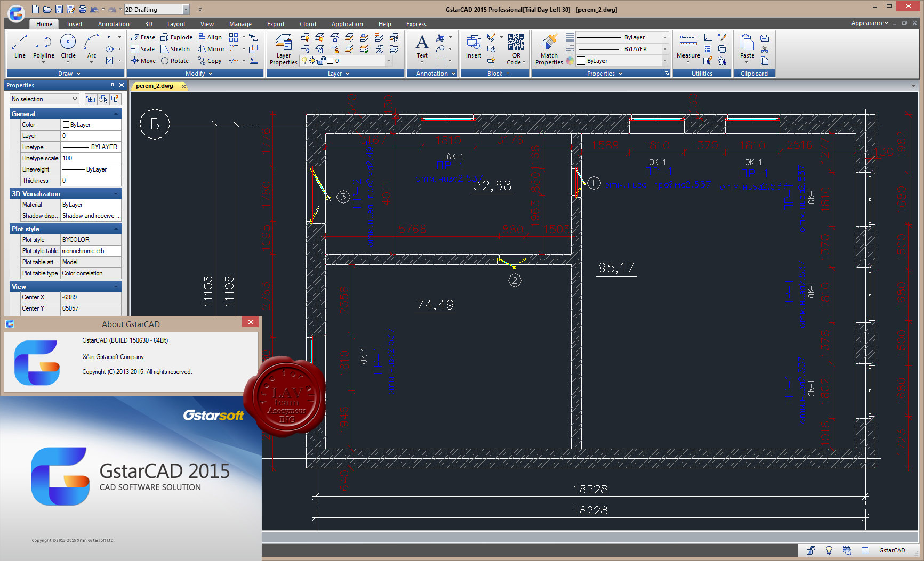This screenshot has width=924, height=561.
Task: Select the Line drawing tool
Action: tap(20, 46)
